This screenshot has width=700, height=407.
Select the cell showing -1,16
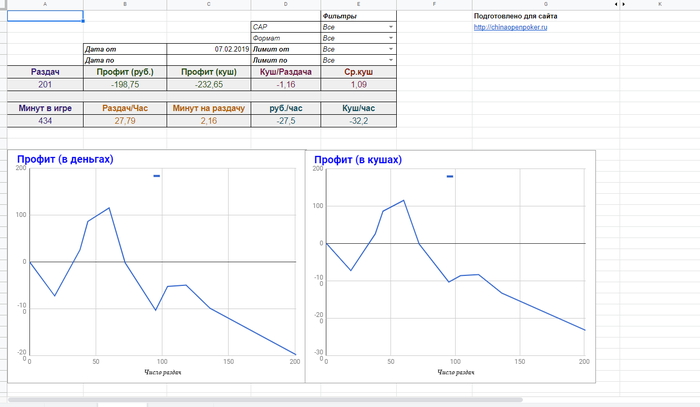tap(286, 85)
